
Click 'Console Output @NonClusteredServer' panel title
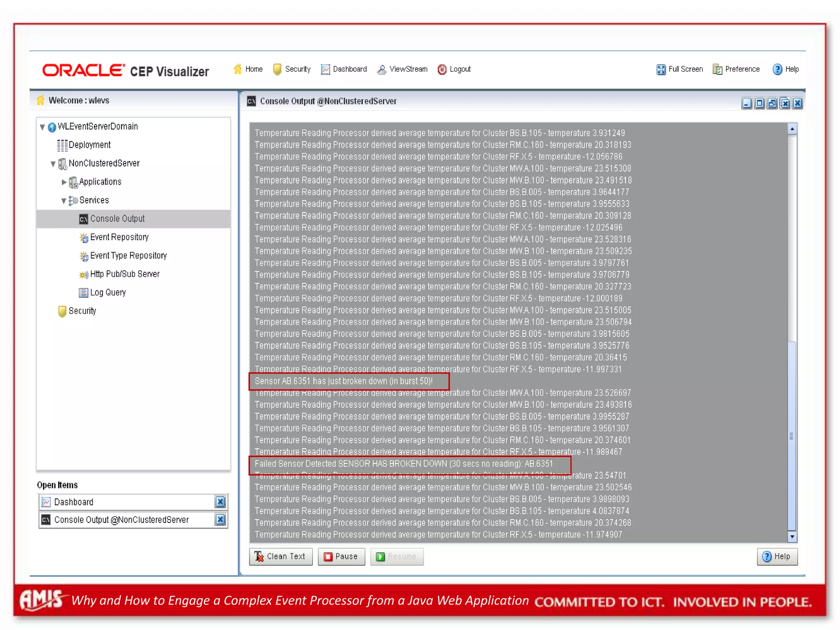click(x=328, y=101)
